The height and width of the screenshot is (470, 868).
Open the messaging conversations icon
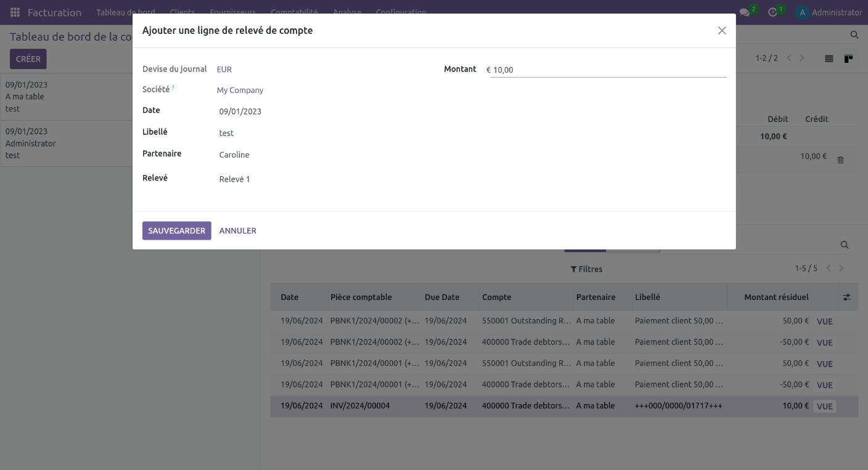[x=745, y=12]
